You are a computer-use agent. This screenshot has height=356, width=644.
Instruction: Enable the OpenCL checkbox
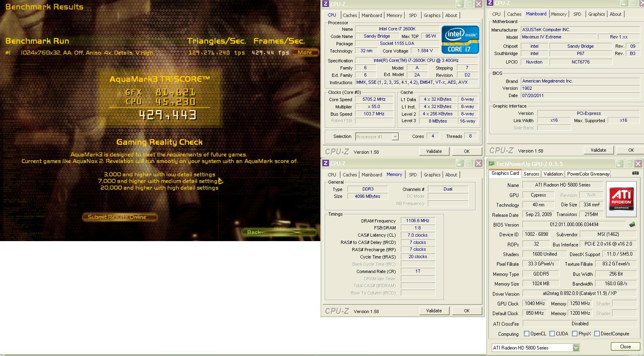pos(526,334)
